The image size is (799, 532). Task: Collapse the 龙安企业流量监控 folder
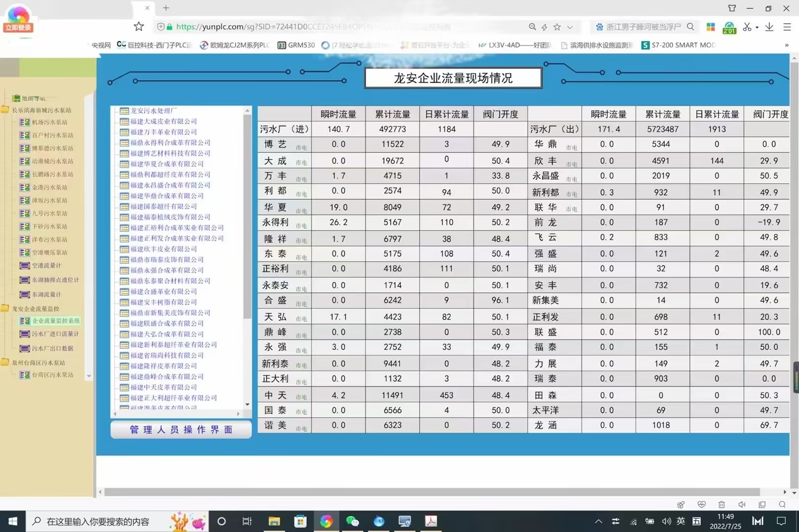click(x=5, y=309)
